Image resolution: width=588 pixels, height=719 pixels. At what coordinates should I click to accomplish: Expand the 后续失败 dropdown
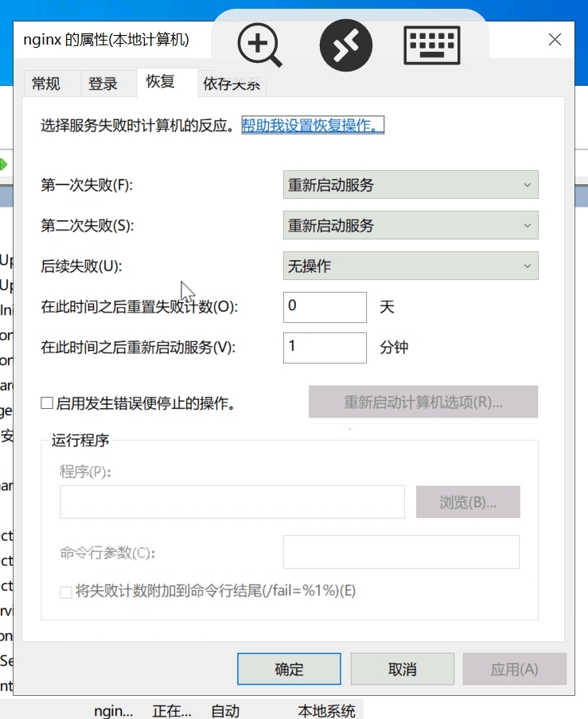coord(411,266)
